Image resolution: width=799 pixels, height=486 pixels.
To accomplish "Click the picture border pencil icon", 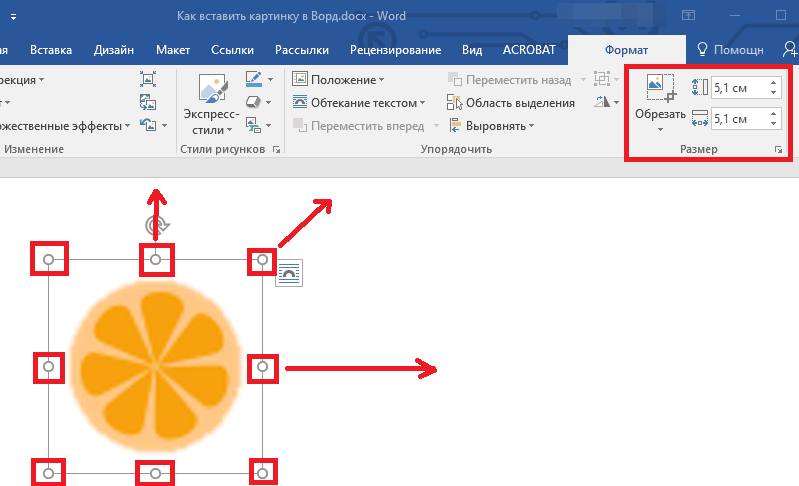I will click(253, 79).
